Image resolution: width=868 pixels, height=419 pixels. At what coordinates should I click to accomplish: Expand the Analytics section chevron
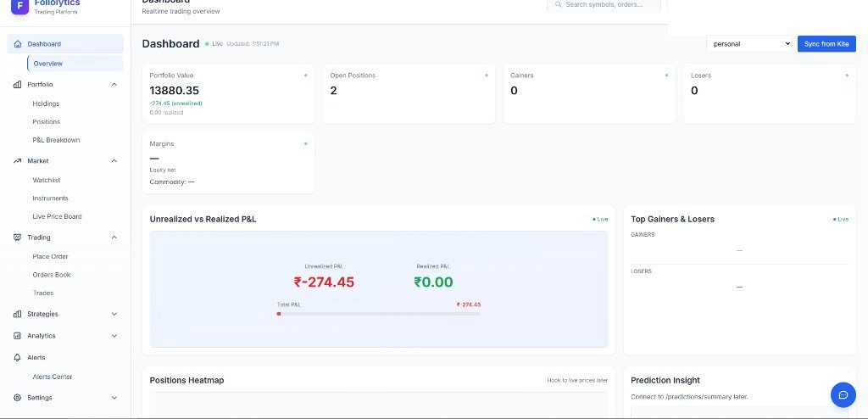point(114,336)
